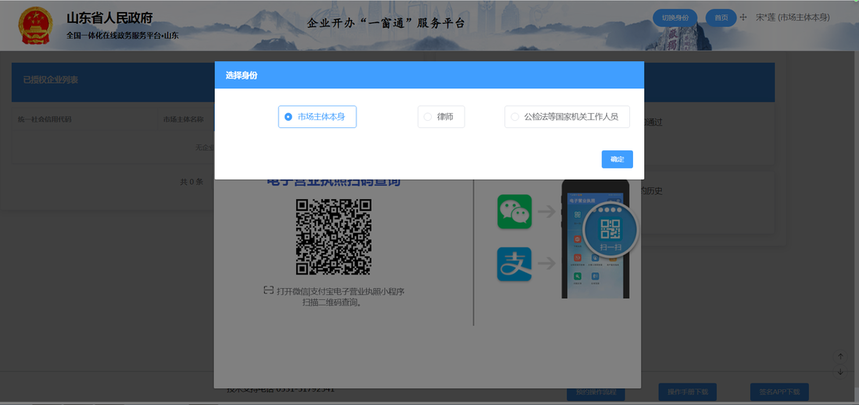Click the blue Alipay icon
This screenshot has width=859, height=405.
(514, 264)
